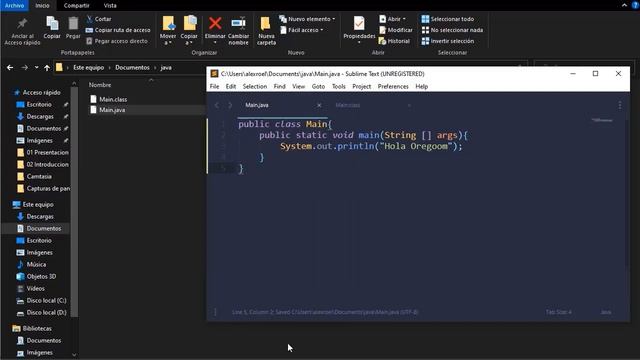Open Sublime Text Preferences menu

pos(393,87)
